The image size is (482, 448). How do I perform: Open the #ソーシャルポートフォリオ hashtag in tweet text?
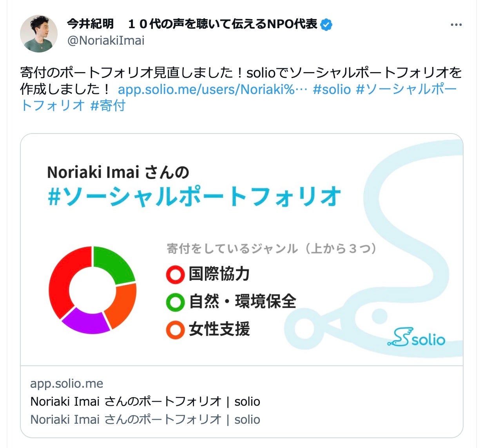click(406, 89)
